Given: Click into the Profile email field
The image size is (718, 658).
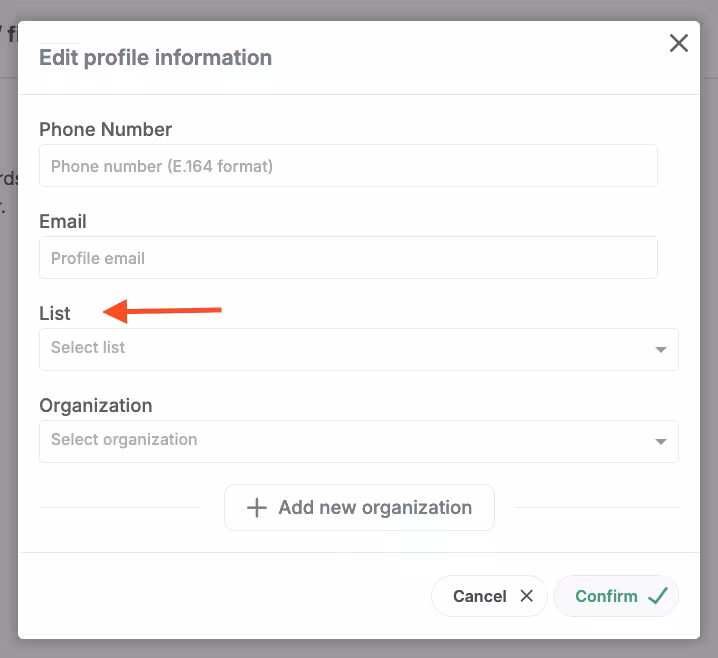Looking at the screenshot, I should (348, 258).
